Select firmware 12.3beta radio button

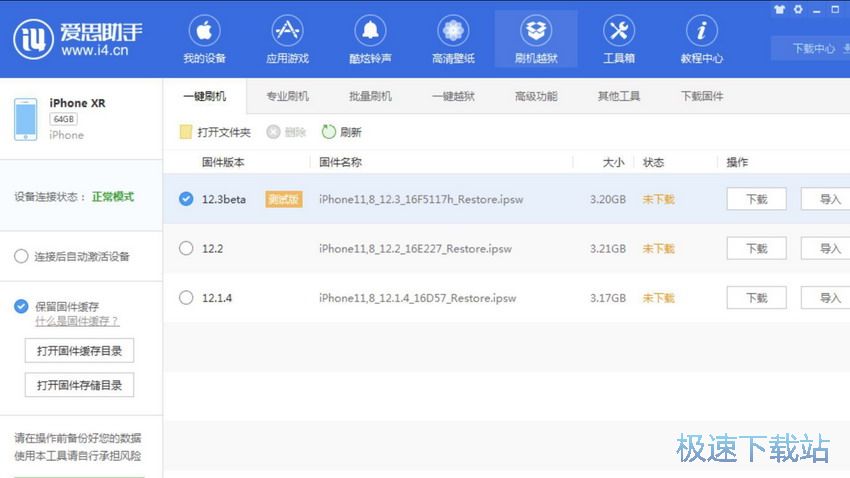coord(186,199)
